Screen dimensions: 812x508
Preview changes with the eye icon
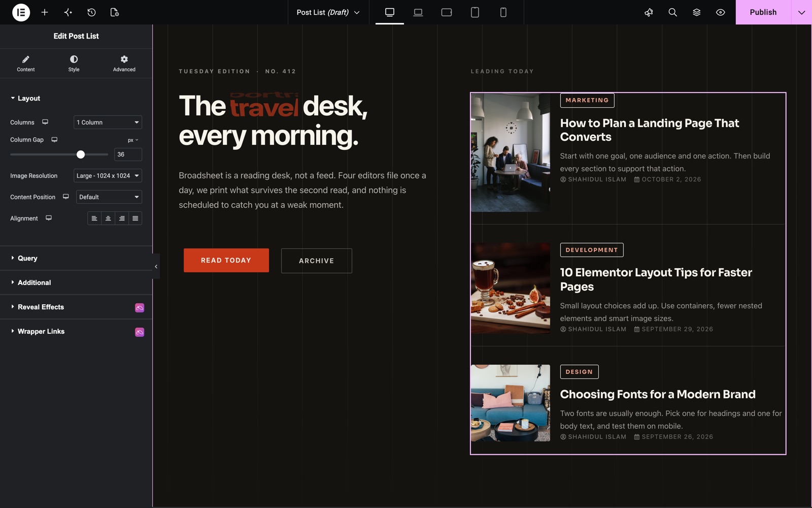pos(720,12)
